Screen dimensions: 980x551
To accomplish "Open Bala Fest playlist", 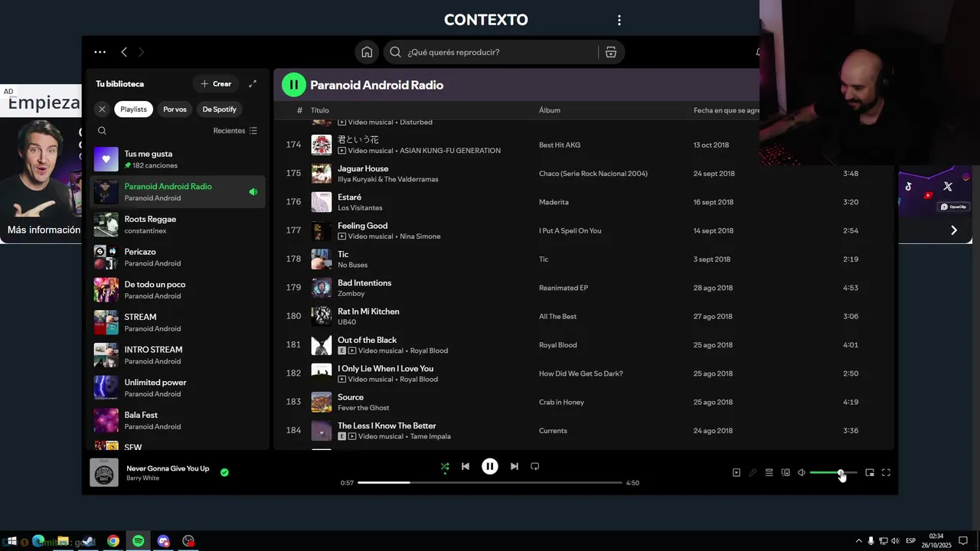I will point(178,420).
